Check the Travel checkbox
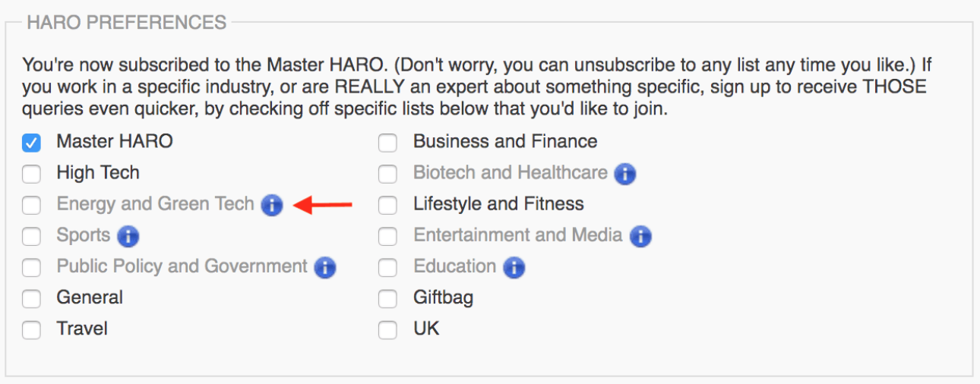This screenshot has width=980, height=384. coord(31,330)
